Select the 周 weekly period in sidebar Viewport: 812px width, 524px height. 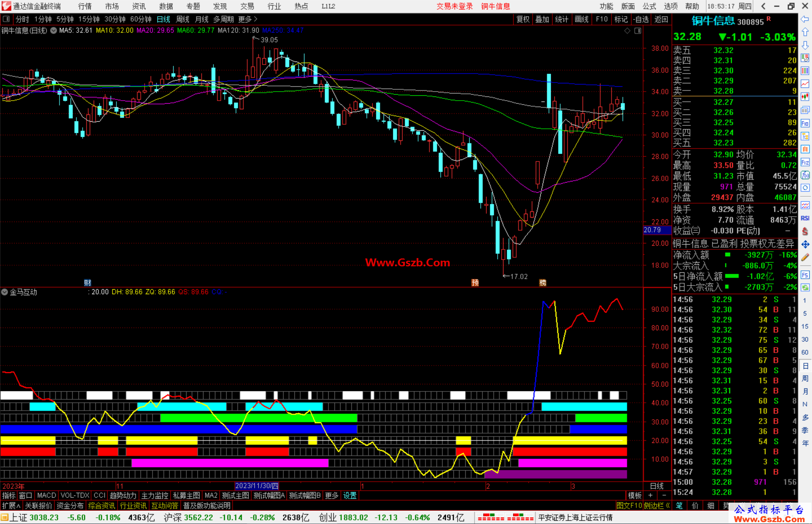pyautogui.click(x=805, y=378)
